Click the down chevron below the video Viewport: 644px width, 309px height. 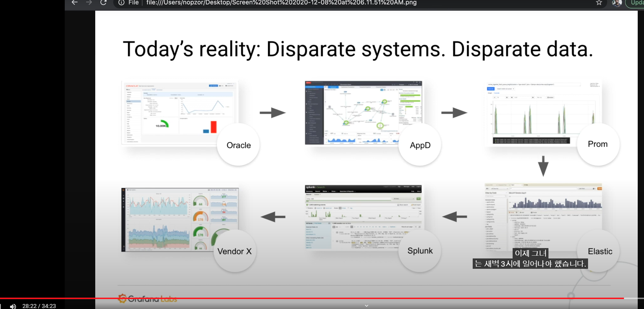tap(366, 306)
